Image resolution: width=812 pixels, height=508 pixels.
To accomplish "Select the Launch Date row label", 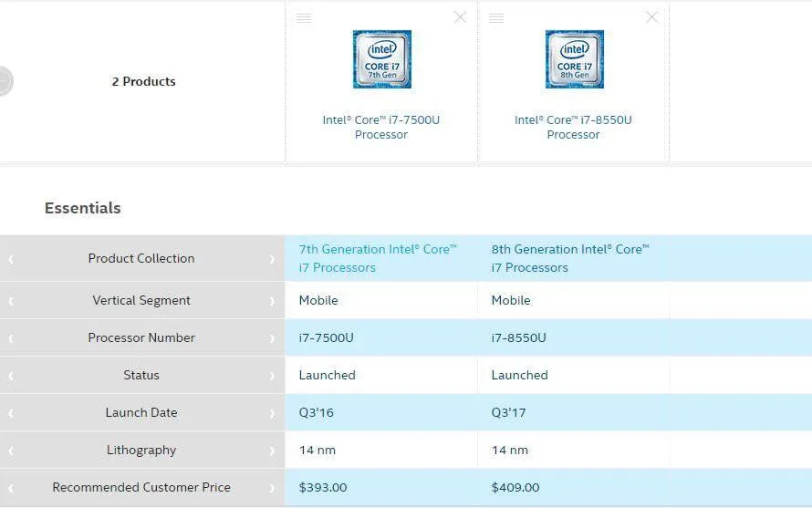I will click(x=141, y=412).
